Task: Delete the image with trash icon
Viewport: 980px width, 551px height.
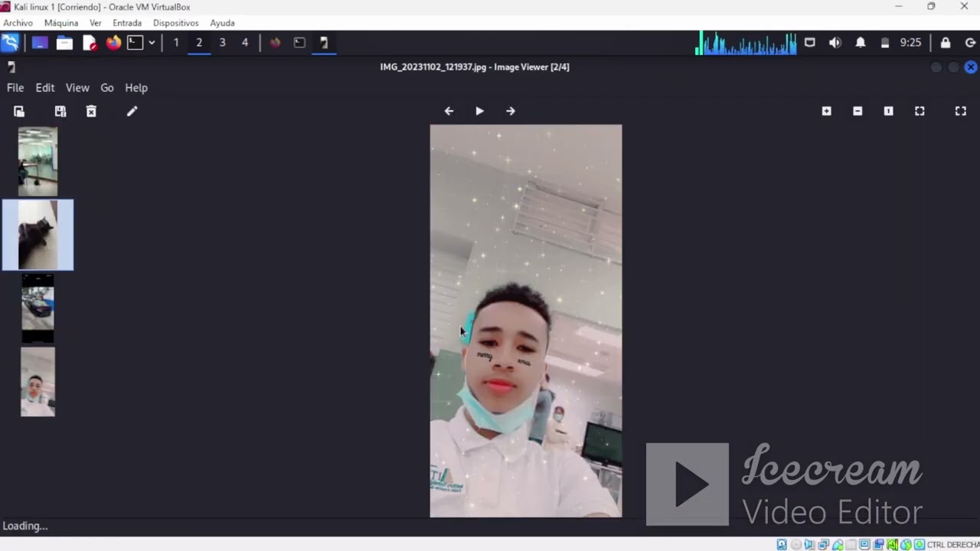Action: (91, 112)
